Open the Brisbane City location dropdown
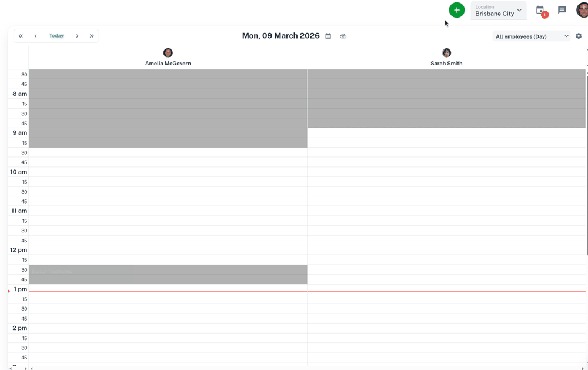Image resolution: width=588 pixels, height=370 pixels. coord(498,11)
